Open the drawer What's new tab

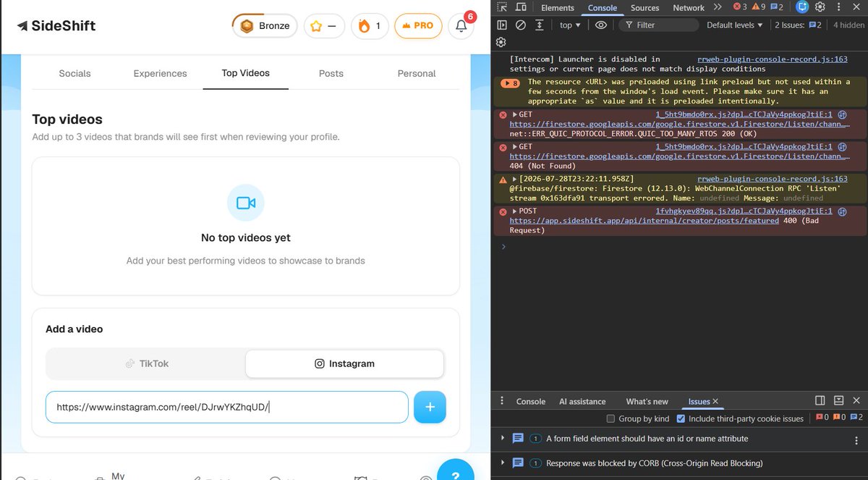pyautogui.click(x=647, y=401)
